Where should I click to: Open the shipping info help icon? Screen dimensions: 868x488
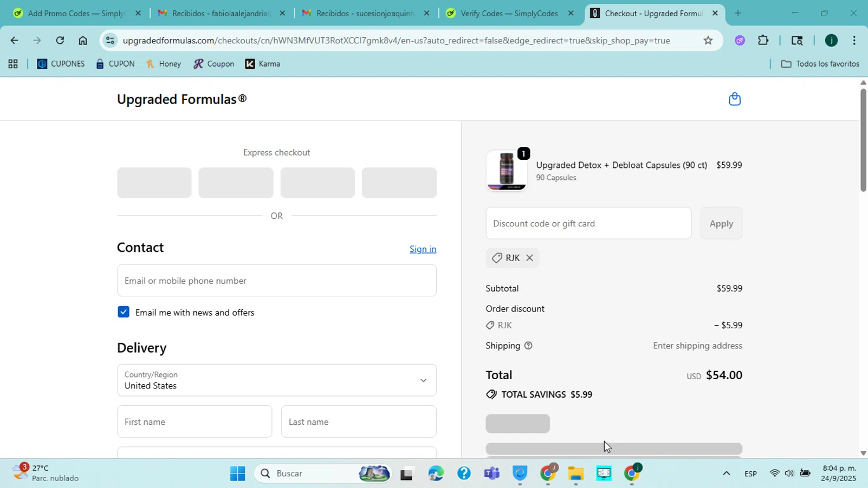[x=528, y=346]
